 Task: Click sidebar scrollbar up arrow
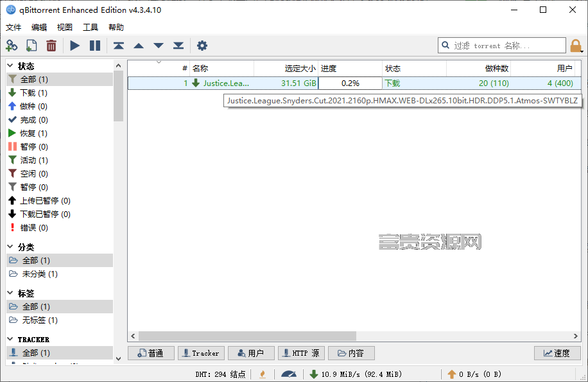119,65
